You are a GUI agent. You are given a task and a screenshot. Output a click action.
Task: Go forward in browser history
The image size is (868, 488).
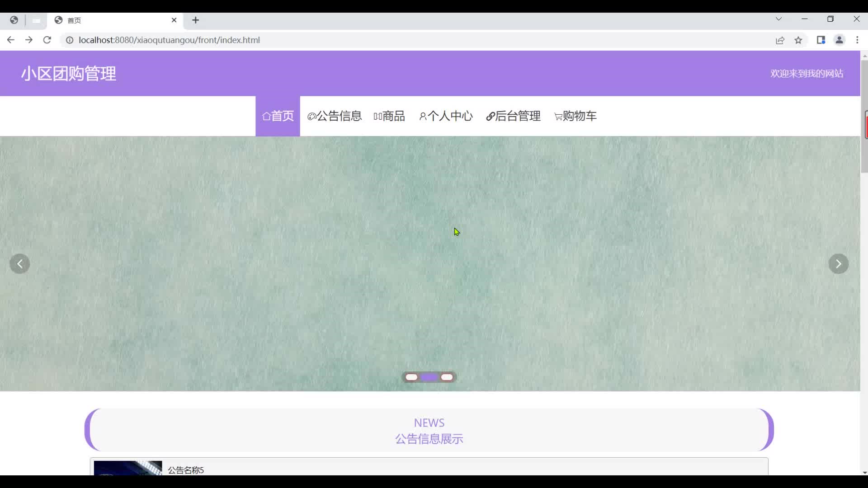click(29, 40)
